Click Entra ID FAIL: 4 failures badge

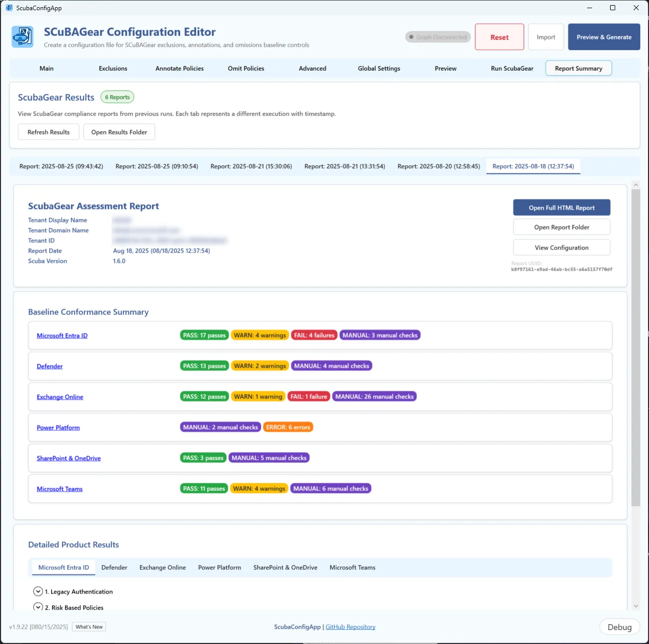click(314, 335)
